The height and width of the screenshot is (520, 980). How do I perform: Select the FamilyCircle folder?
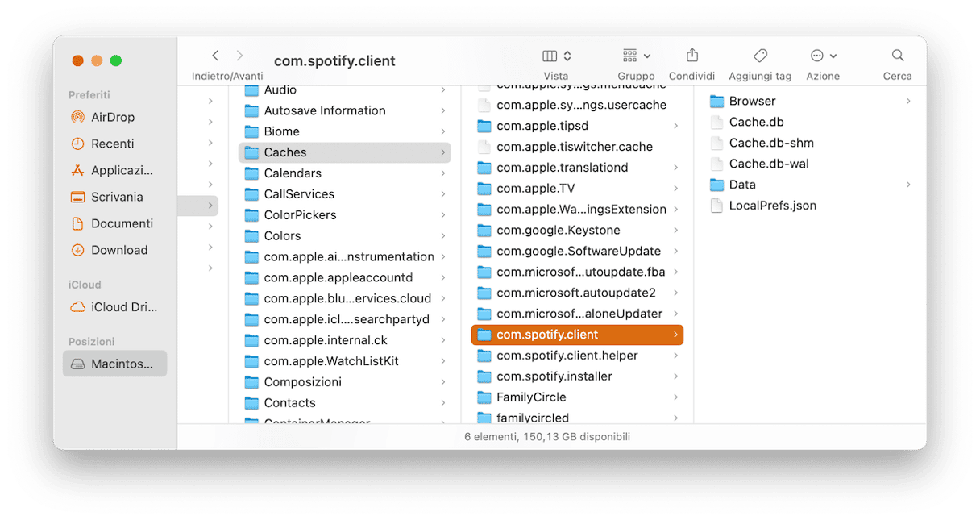(x=577, y=397)
